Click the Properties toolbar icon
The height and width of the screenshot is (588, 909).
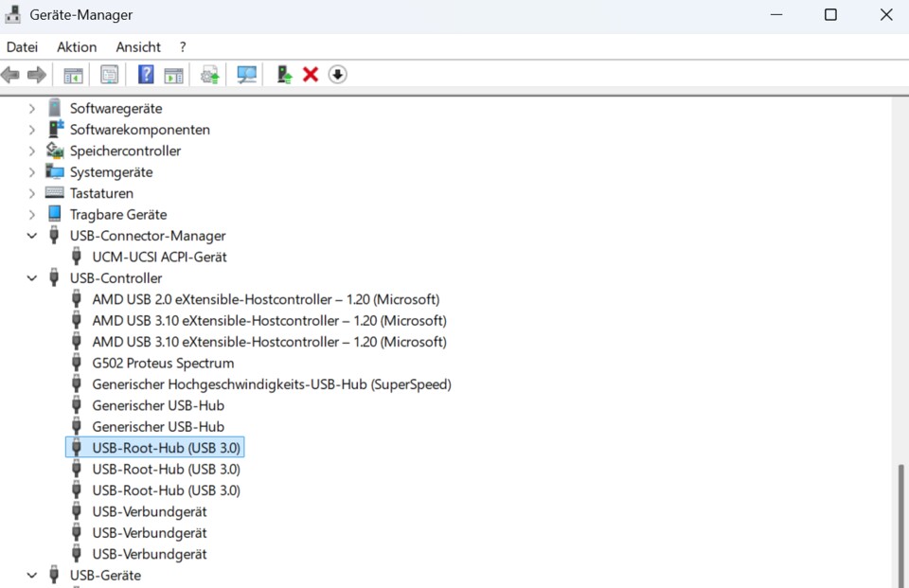[110, 75]
